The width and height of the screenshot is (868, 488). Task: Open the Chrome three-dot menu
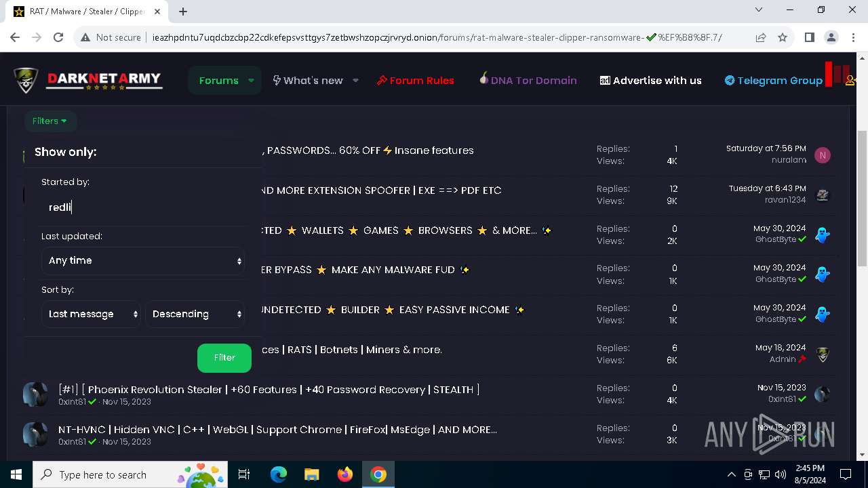click(852, 37)
